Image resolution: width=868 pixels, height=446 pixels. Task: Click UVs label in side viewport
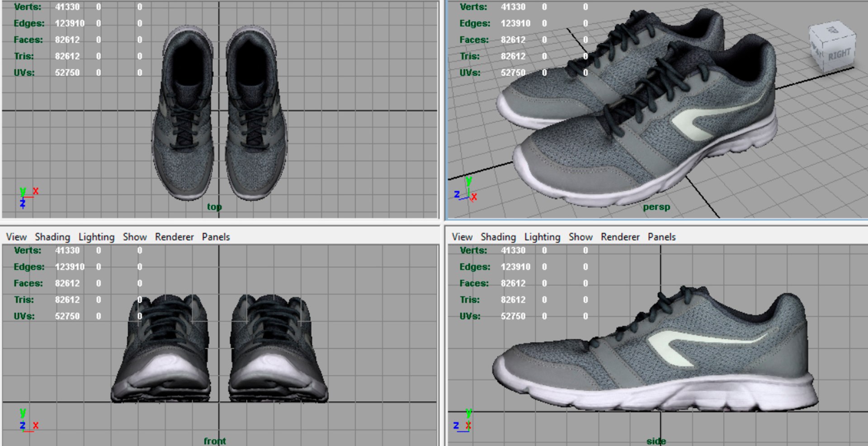[x=470, y=316]
